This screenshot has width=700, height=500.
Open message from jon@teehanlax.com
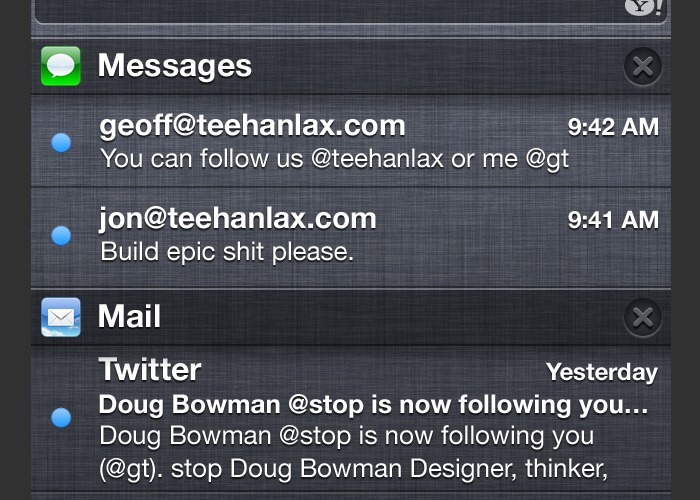[x=351, y=237]
